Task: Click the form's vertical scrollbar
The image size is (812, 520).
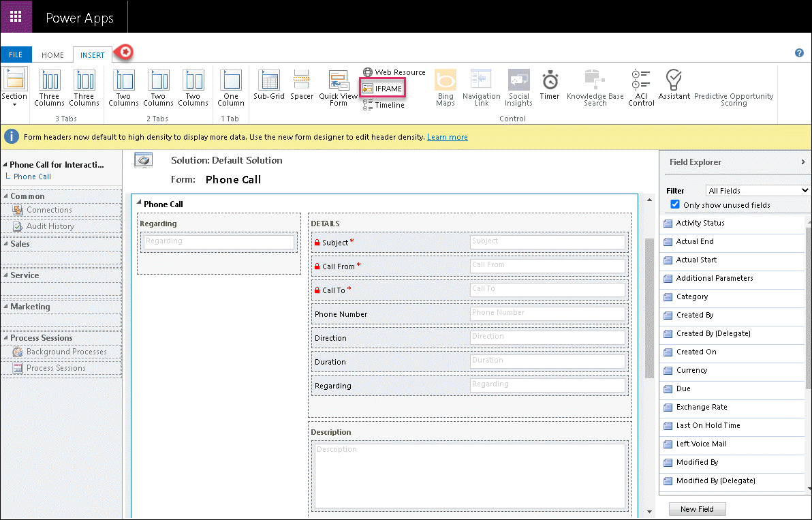Action: [x=649, y=307]
